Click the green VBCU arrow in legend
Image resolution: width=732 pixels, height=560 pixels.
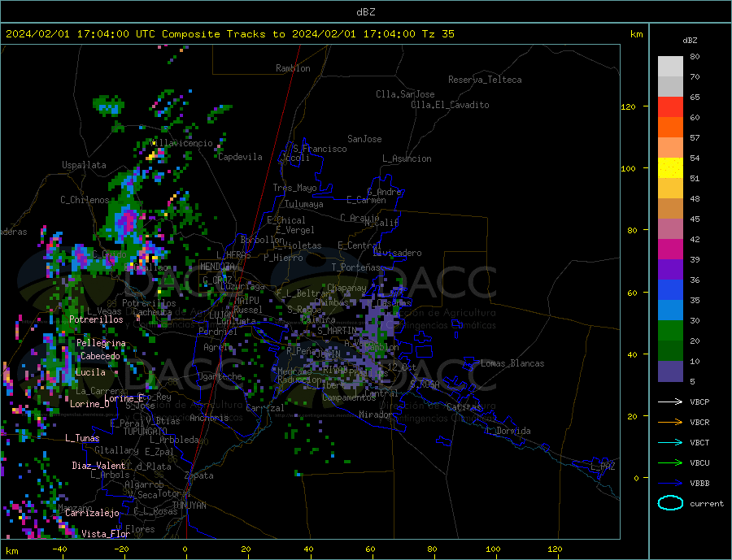click(670, 463)
